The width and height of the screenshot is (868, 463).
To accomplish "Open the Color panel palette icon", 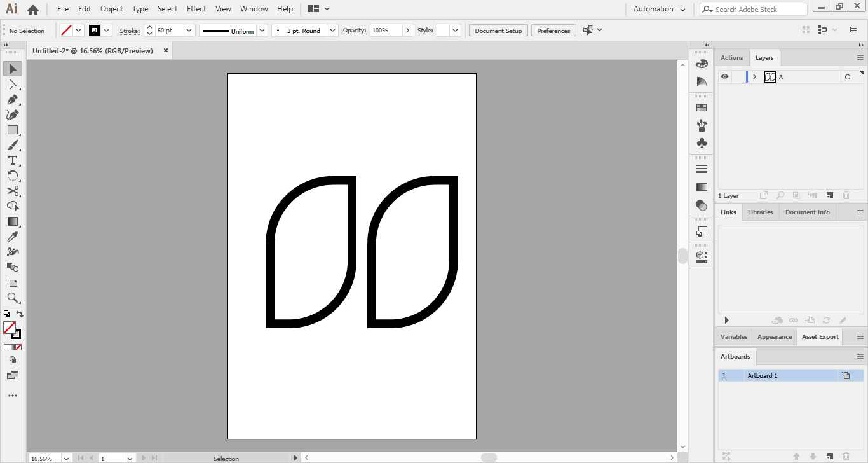I will [x=702, y=64].
